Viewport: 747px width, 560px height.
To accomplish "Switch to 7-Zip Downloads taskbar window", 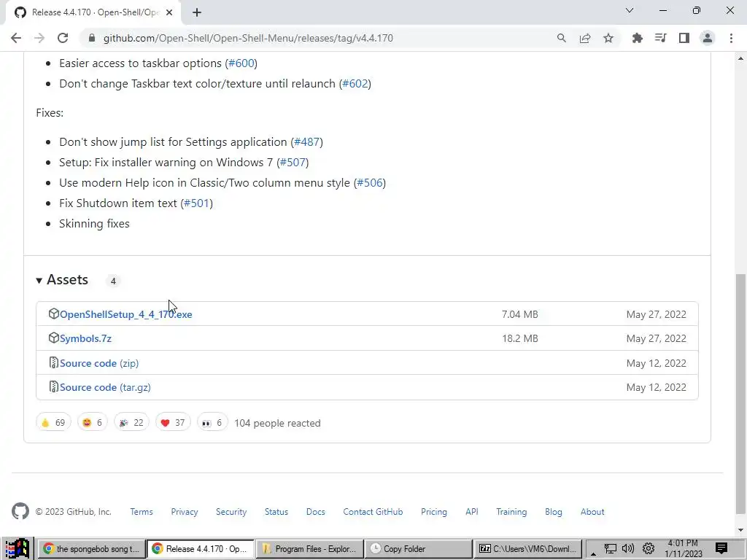I will 528,549.
